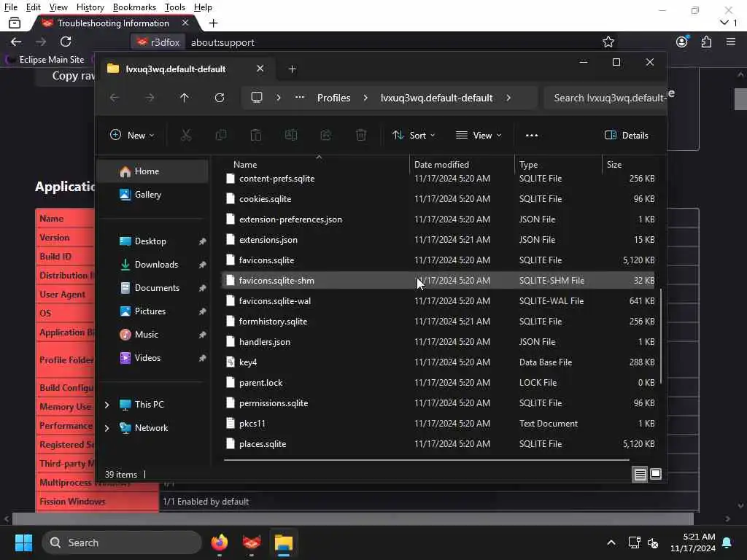Click browser back arrow button
The width and height of the screenshot is (747, 560).
pyautogui.click(x=16, y=42)
